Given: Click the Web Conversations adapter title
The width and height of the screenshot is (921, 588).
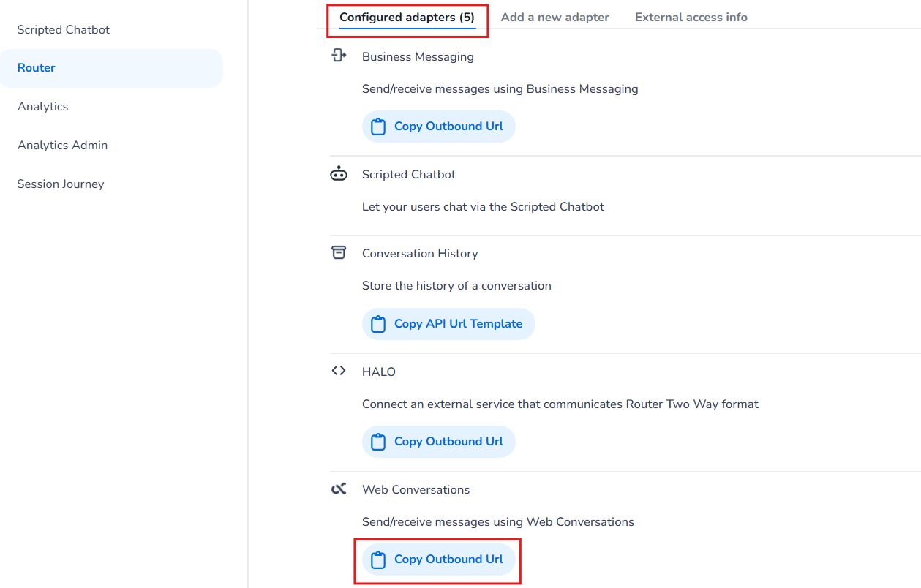Looking at the screenshot, I should 416,489.
